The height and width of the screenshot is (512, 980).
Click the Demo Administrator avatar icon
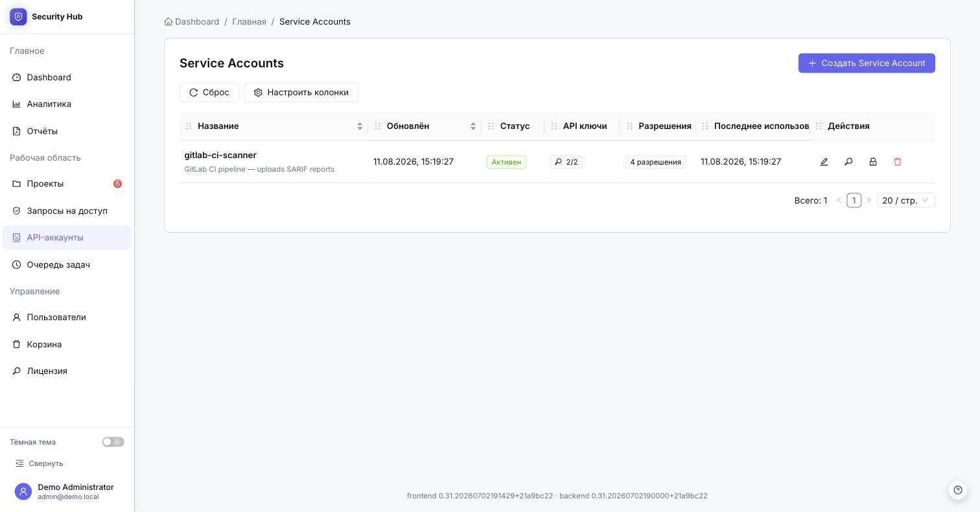coord(23,492)
